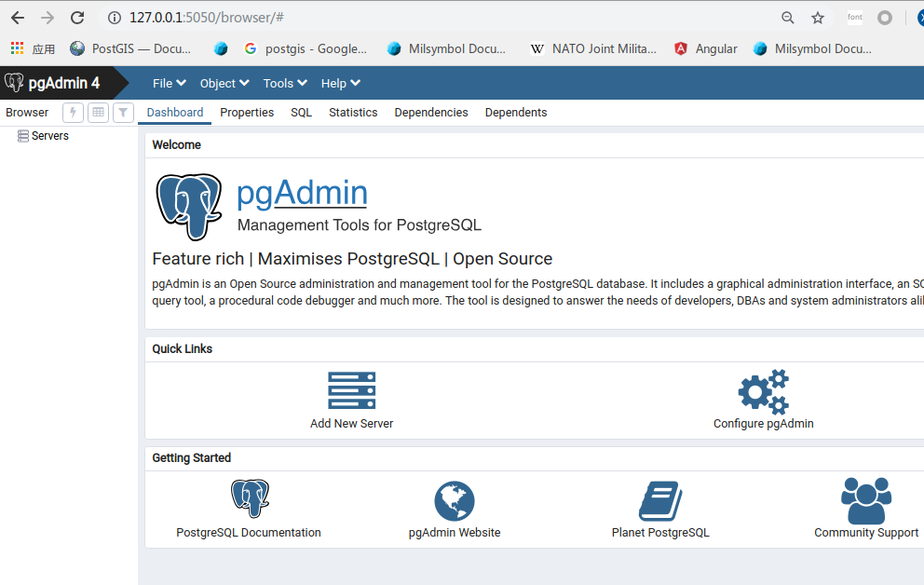Click the Welcome section heading
This screenshot has width=924, height=585.
pyautogui.click(x=177, y=145)
